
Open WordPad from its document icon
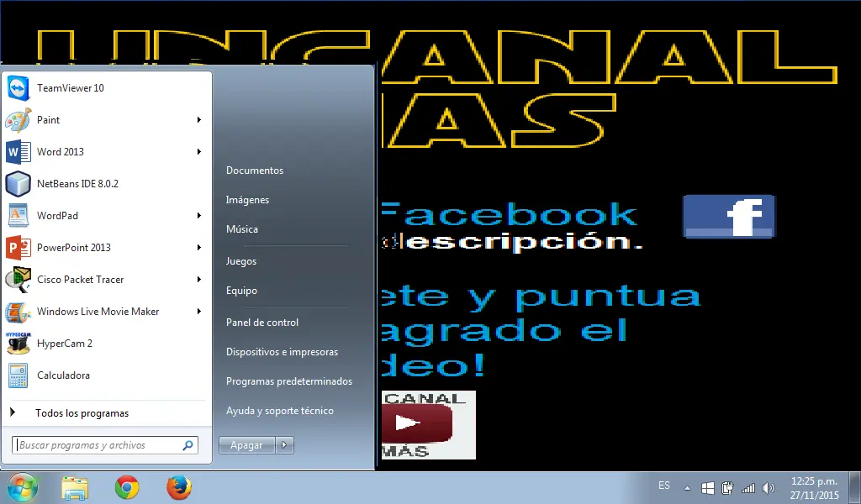tap(18, 216)
